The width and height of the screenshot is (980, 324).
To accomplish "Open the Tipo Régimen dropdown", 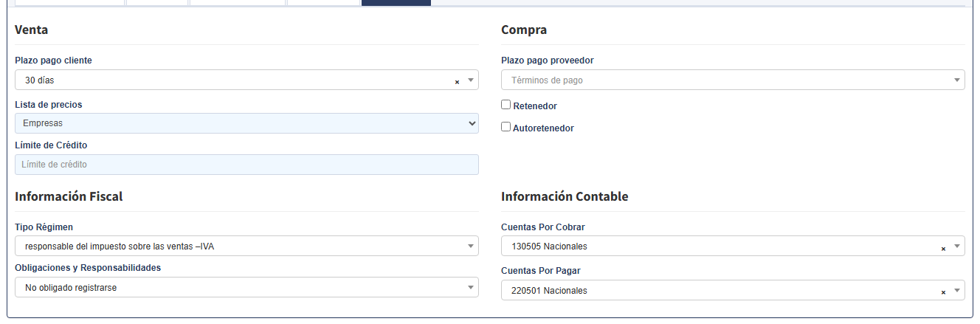I will (246, 246).
